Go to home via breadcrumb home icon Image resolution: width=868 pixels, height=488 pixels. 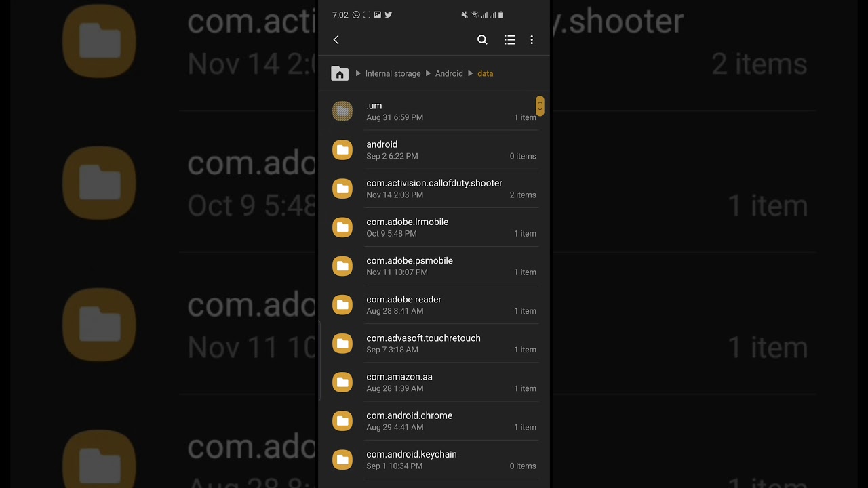(x=340, y=73)
